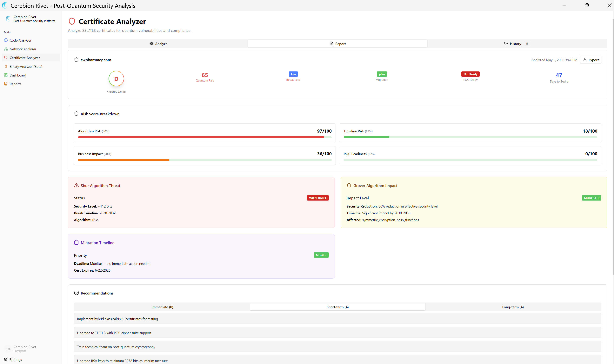Click the 0/100 PQC Readiness score
614x364 pixels.
(591, 154)
